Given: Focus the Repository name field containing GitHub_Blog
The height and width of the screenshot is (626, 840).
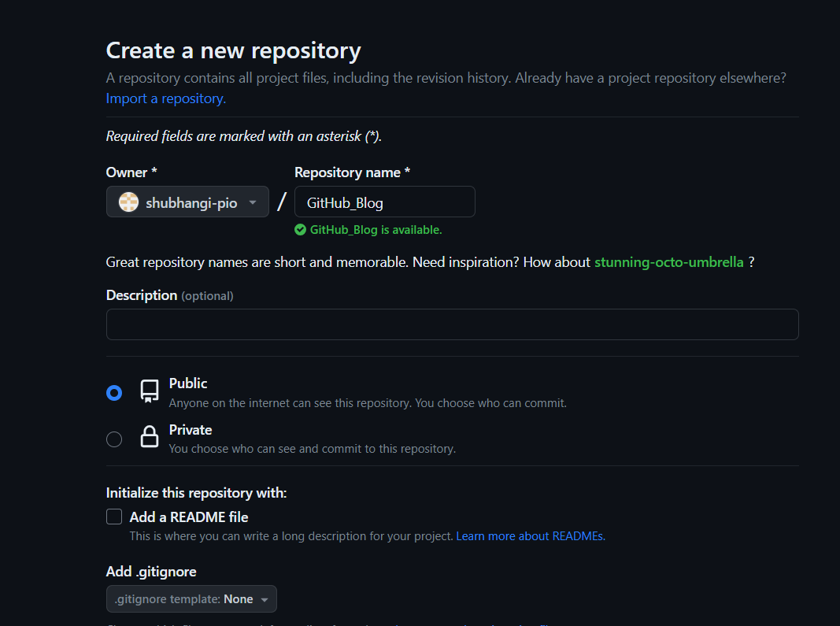Looking at the screenshot, I should click(x=384, y=202).
